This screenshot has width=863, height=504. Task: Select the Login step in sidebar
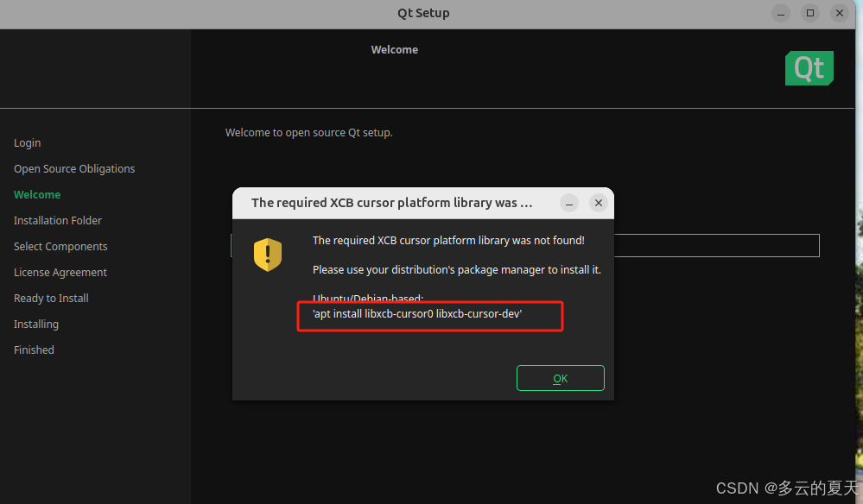tap(28, 143)
